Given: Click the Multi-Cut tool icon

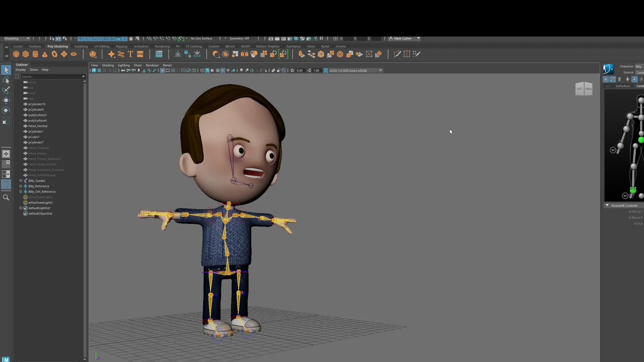Looking at the screenshot, I should coord(397,54).
